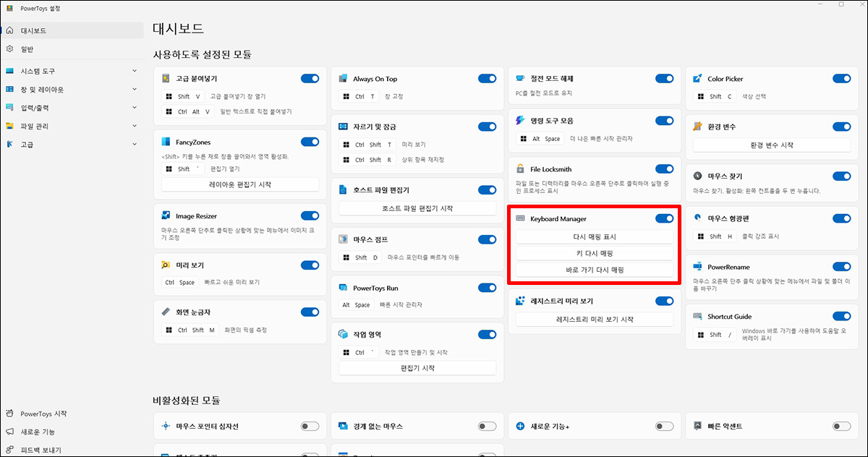Click the Registry Preview (레지스트리 미리 보기) icon
868x457 pixels.
[520, 301]
